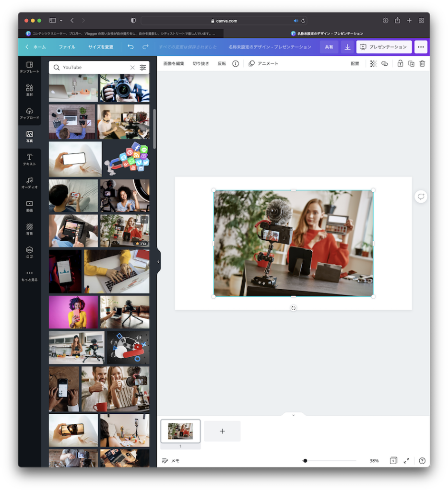Open the ファイル menu
448x491 pixels.
point(67,47)
